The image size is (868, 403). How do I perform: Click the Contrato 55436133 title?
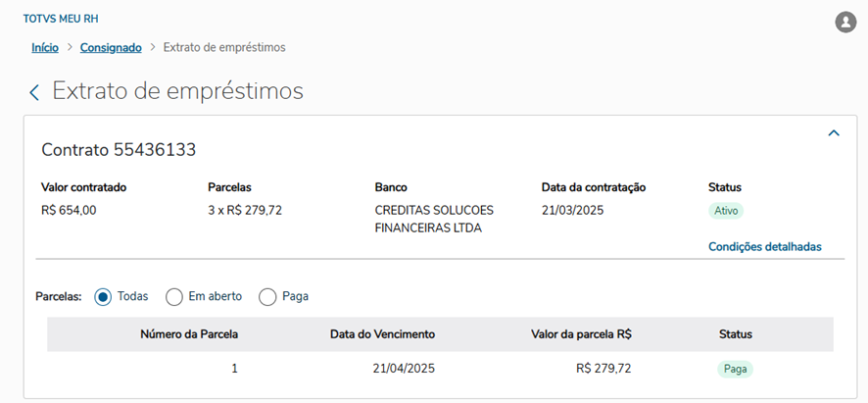pos(119,150)
